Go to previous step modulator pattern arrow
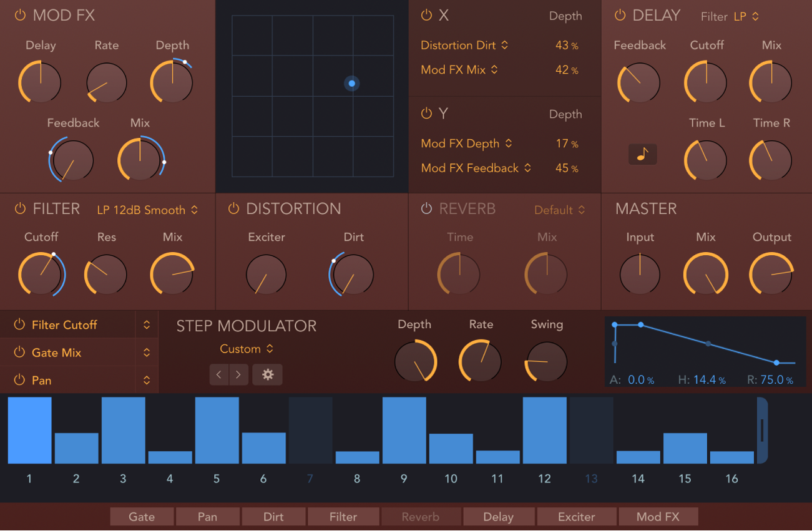The width and height of the screenshot is (812, 531). [x=219, y=374]
